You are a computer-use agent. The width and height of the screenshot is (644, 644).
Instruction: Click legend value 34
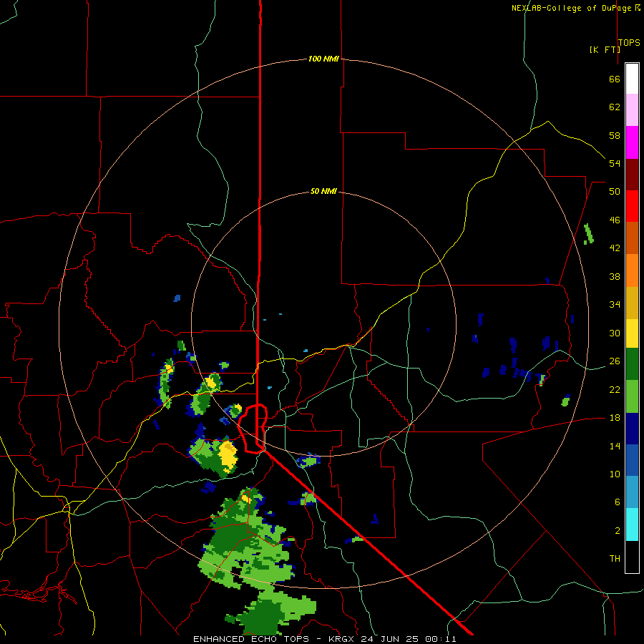[x=615, y=305]
